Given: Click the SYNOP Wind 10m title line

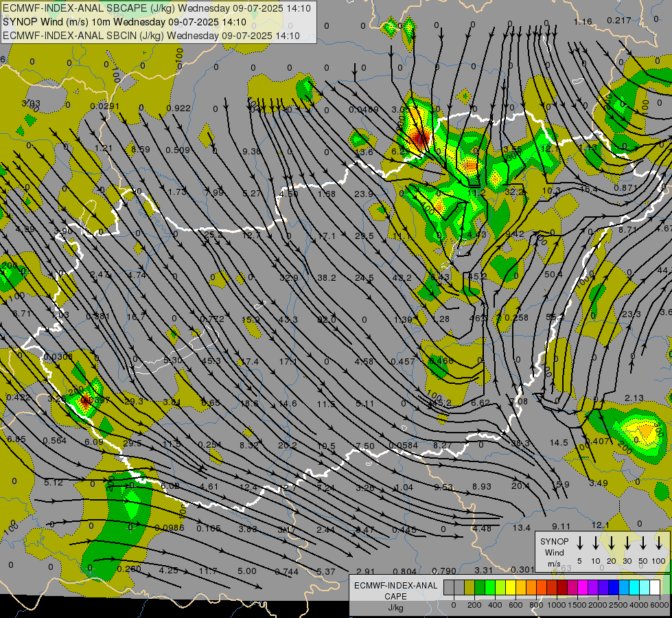Looking at the screenshot, I should click(124, 22).
